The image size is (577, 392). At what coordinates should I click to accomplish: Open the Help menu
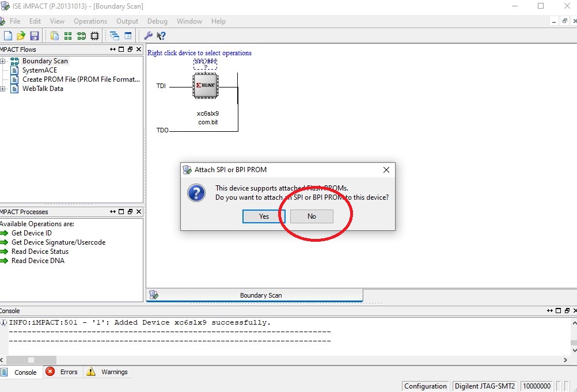(x=218, y=21)
